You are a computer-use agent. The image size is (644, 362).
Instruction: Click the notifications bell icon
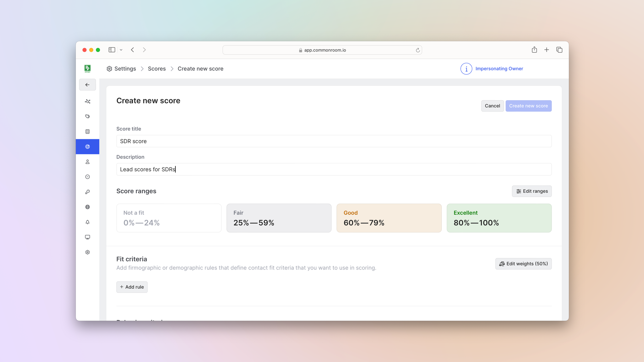coord(87,222)
